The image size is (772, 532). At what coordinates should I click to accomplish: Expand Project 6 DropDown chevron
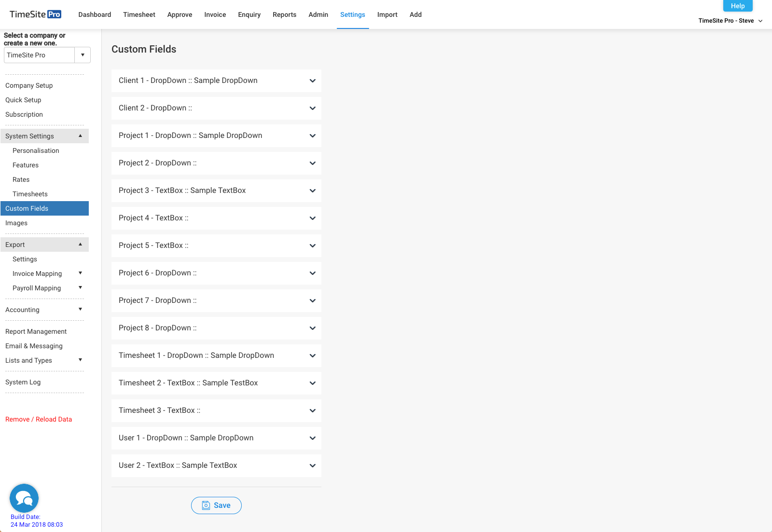coord(313,273)
